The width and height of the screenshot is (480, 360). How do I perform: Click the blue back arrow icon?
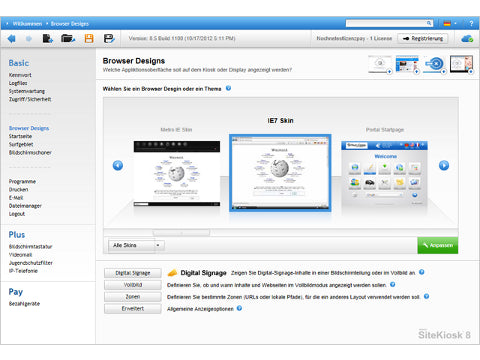coord(12,39)
